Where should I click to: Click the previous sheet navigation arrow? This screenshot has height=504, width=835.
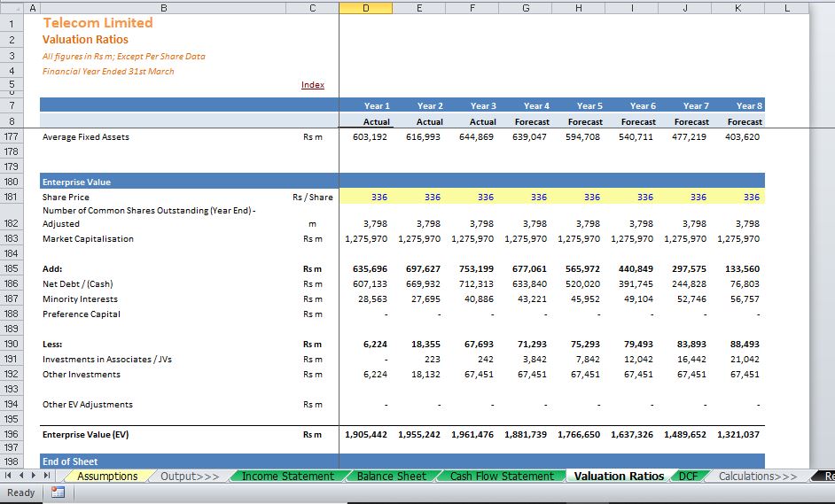[x=21, y=476]
